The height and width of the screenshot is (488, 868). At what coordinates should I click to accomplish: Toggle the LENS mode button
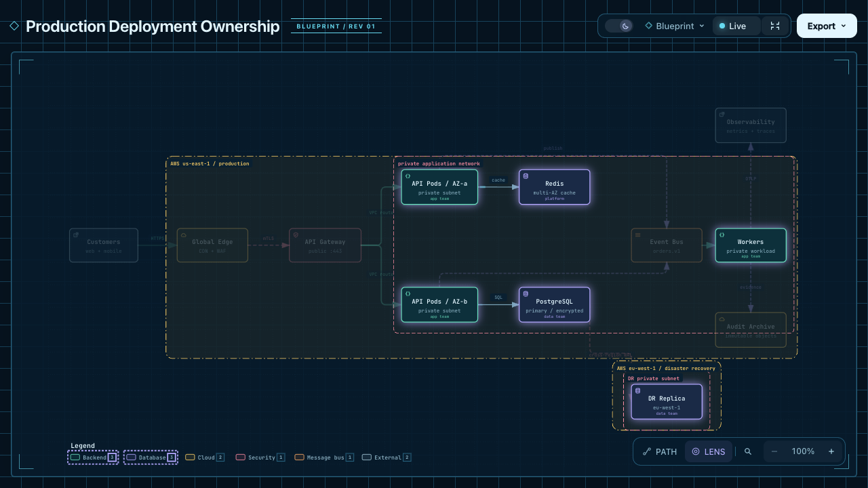click(x=708, y=451)
